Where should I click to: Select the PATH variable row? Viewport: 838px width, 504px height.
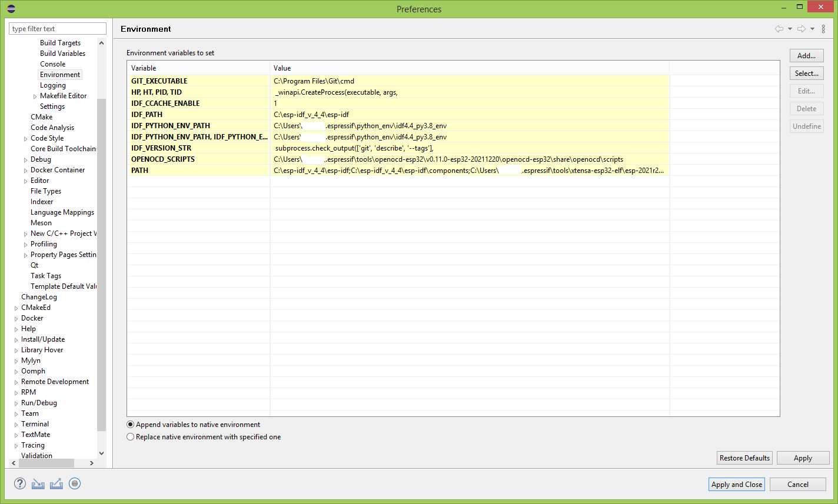tap(398, 170)
